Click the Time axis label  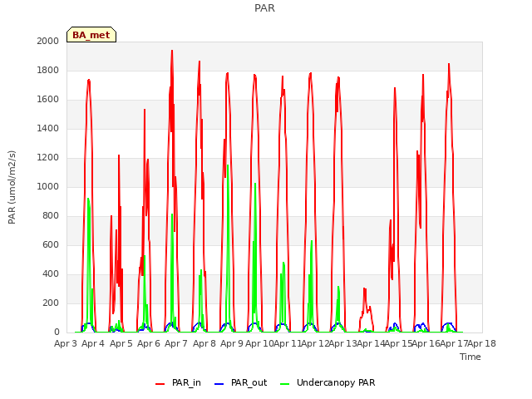click(470, 357)
